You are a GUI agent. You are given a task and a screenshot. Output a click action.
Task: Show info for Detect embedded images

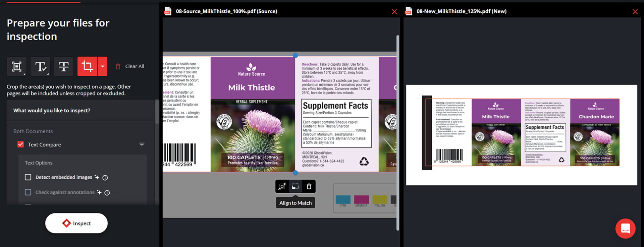105,178
